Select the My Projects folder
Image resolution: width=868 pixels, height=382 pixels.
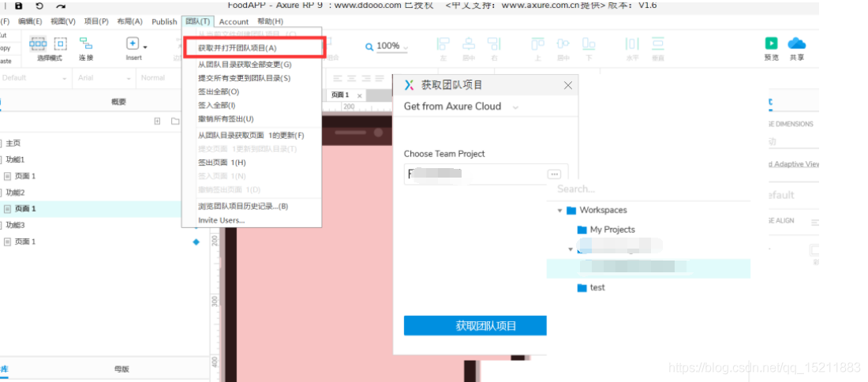pos(612,230)
